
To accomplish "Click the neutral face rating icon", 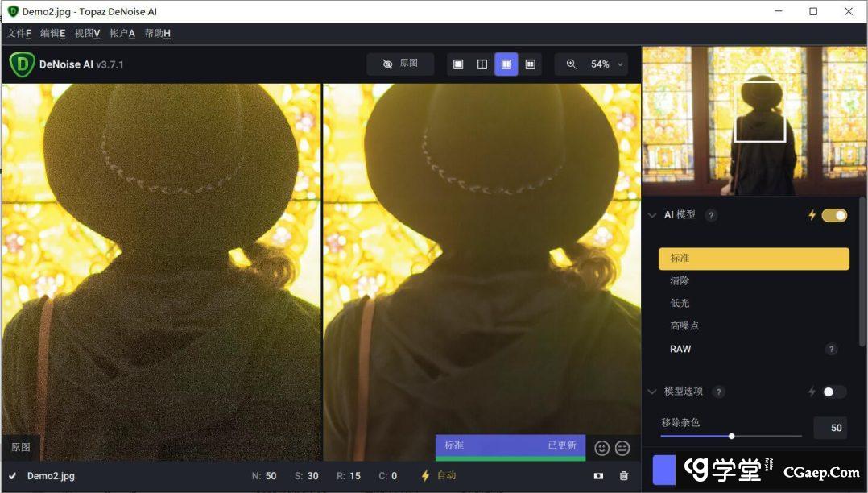I will [x=622, y=448].
